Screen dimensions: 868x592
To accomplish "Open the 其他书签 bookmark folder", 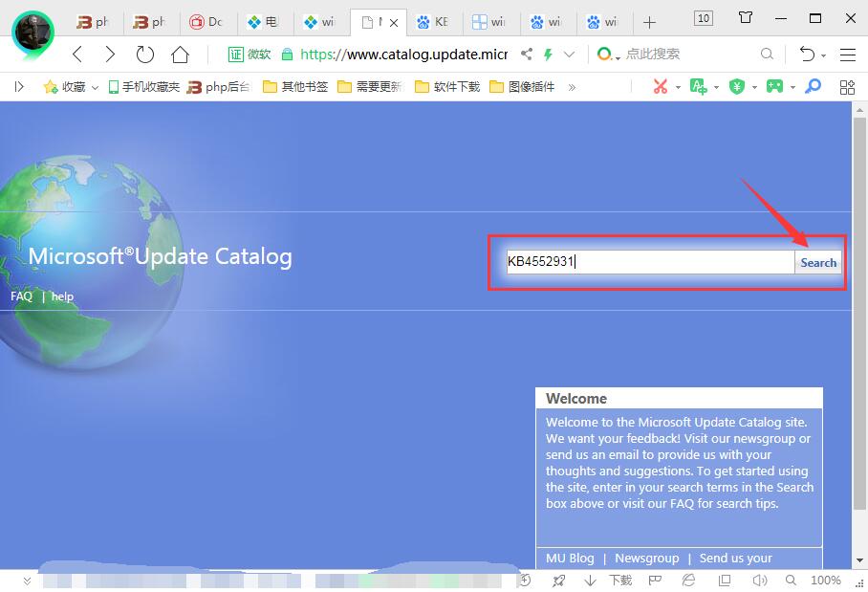I will point(295,86).
